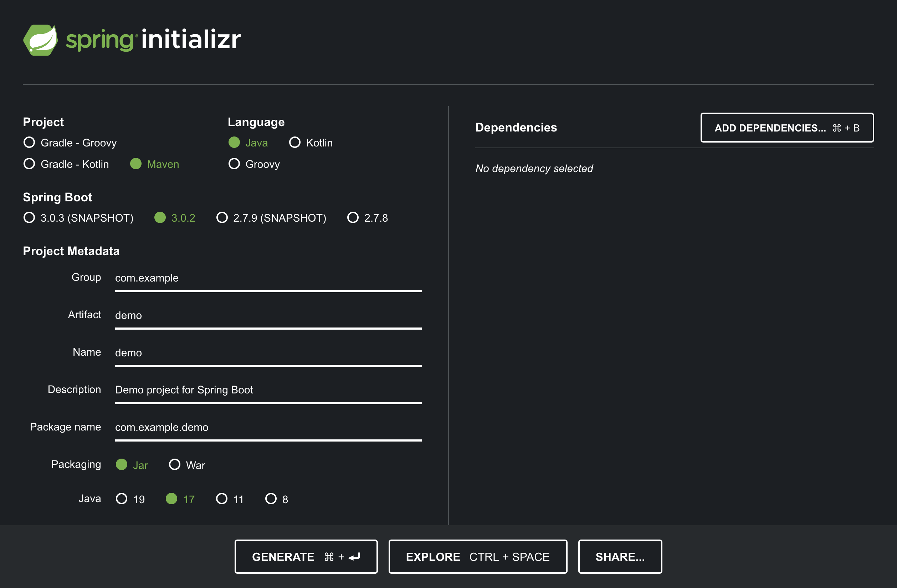Choose Groovy as the language

coord(254,164)
